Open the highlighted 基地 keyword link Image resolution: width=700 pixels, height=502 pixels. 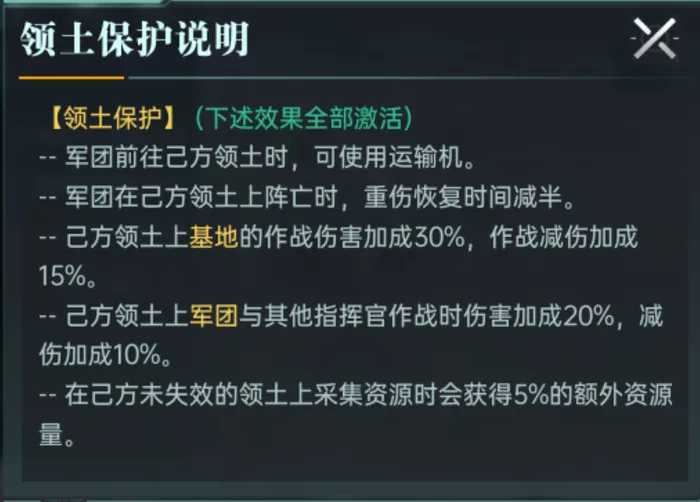pos(214,237)
